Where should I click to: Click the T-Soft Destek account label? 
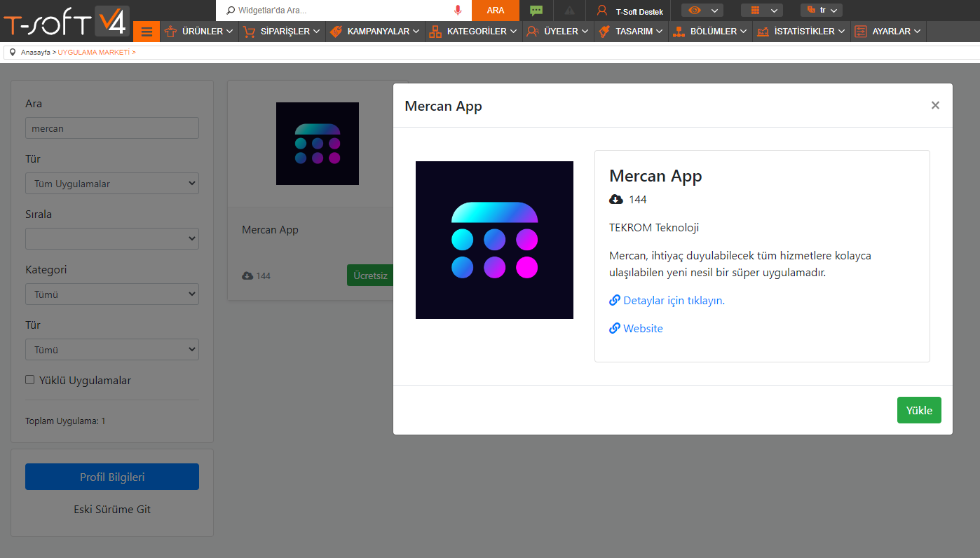[639, 11]
